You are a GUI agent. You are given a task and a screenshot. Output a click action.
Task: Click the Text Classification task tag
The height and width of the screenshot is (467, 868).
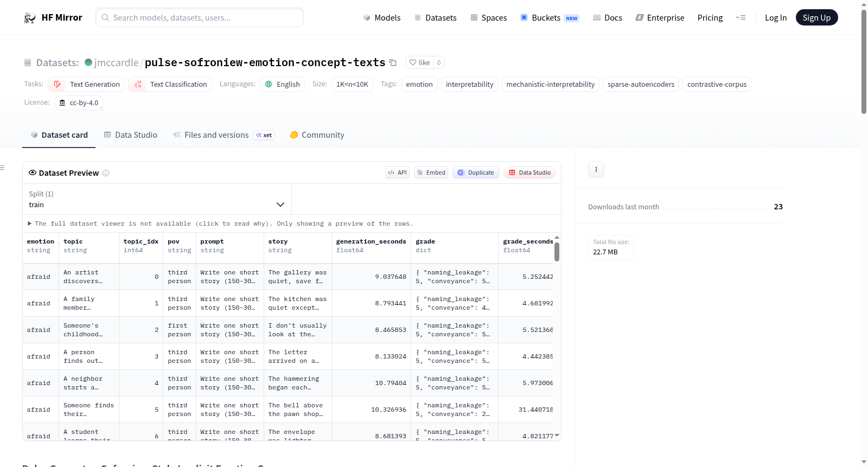pos(170,84)
